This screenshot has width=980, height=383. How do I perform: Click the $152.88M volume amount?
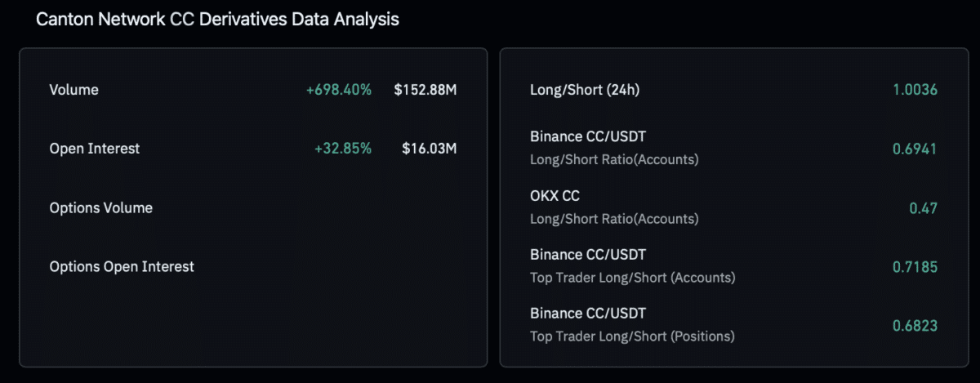coord(425,90)
